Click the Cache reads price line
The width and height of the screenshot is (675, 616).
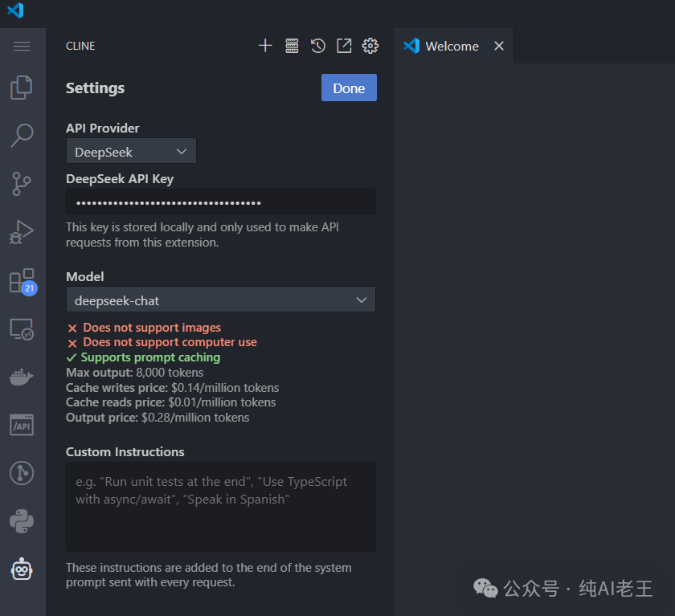[x=171, y=402]
